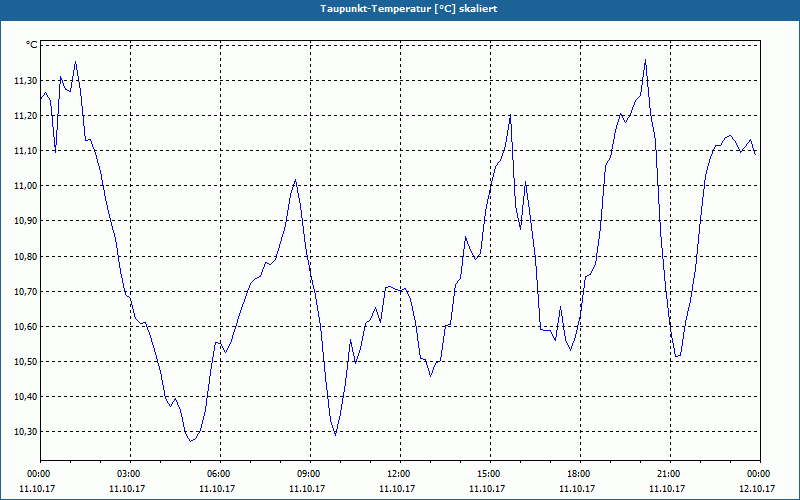
Task: Click the y-axis value '10,80'
Action: click(26, 256)
